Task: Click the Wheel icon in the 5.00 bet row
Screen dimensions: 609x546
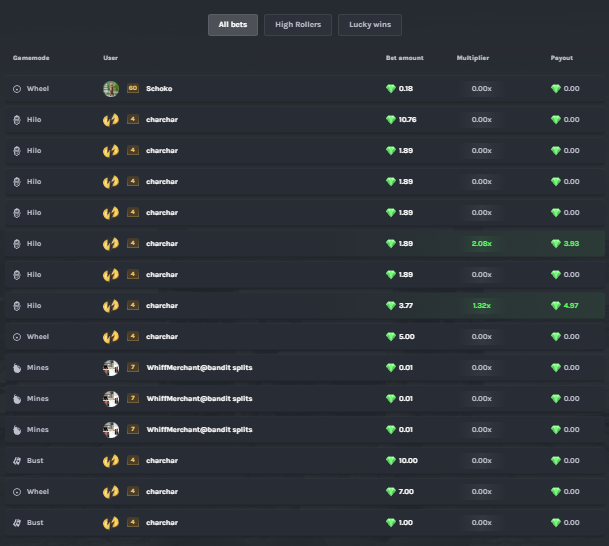Action: (17, 337)
